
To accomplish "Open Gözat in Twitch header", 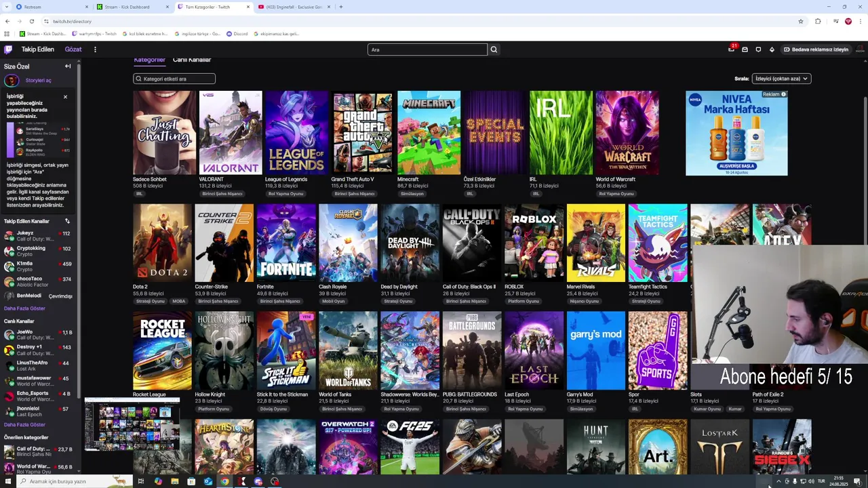I will coord(73,49).
